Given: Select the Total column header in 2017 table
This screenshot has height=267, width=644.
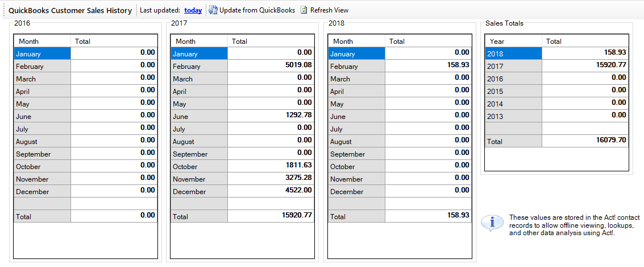Looking at the screenshot, I should pyautogui.click(x=271, y=41).
